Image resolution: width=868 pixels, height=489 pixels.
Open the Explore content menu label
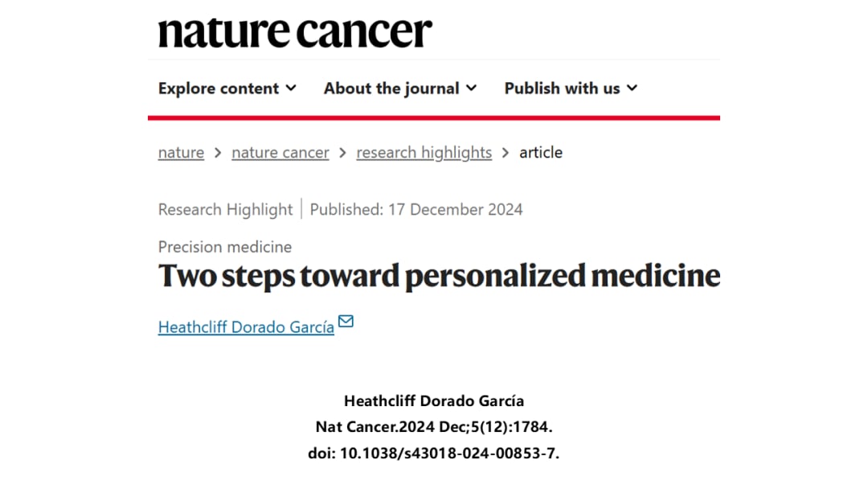click(219, 88)
